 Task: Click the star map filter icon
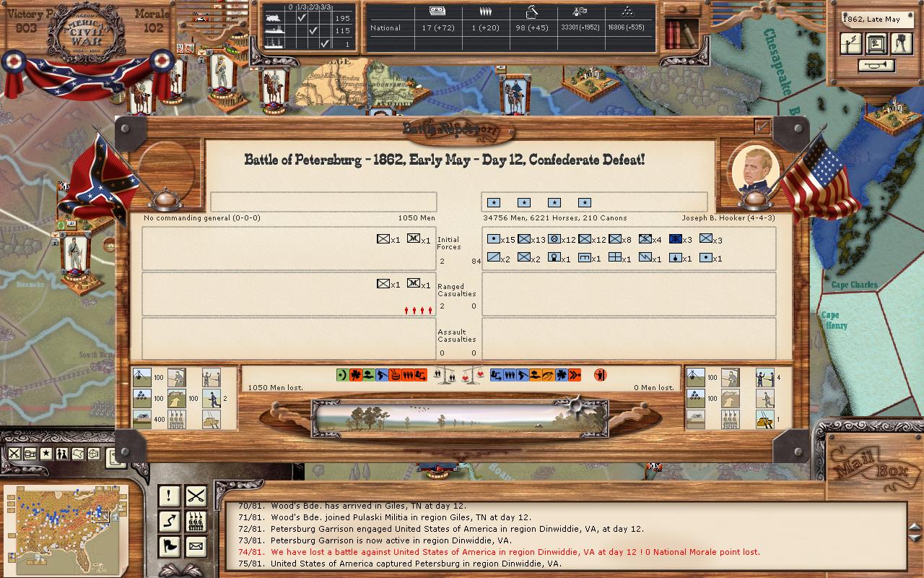45,454
